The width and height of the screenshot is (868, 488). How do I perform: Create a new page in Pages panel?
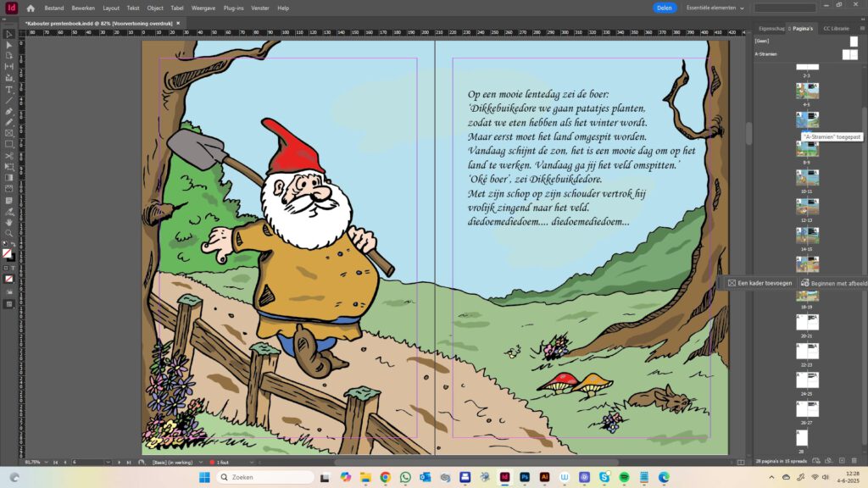842,461
